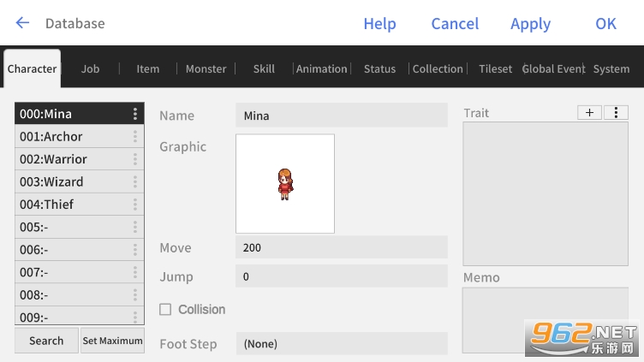Open the three-dot menu for 004:Thief
Image resolution: width=644 pixels, height=362 pixels.
pyautogui.click(x=134, y=205)
